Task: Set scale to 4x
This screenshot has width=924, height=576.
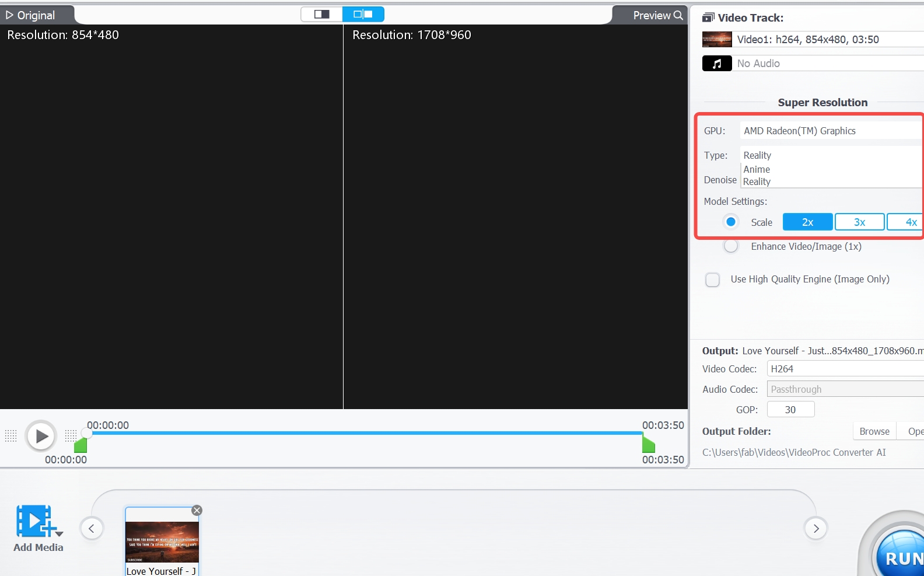Action: click(906, 222)
